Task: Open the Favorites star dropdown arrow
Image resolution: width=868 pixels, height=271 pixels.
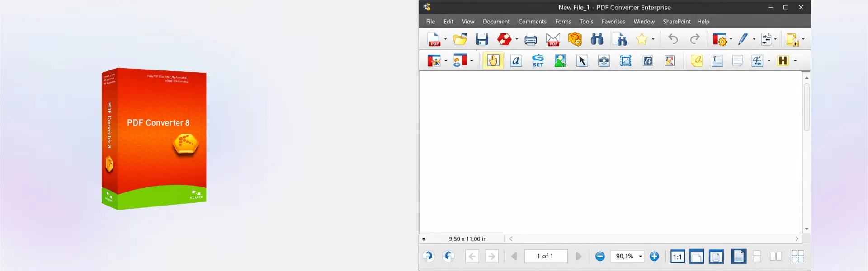Action: pos(653,39)
